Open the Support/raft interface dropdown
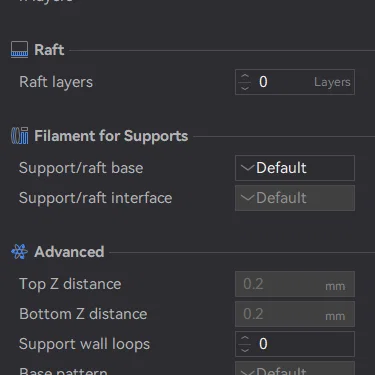 point(295,198)
